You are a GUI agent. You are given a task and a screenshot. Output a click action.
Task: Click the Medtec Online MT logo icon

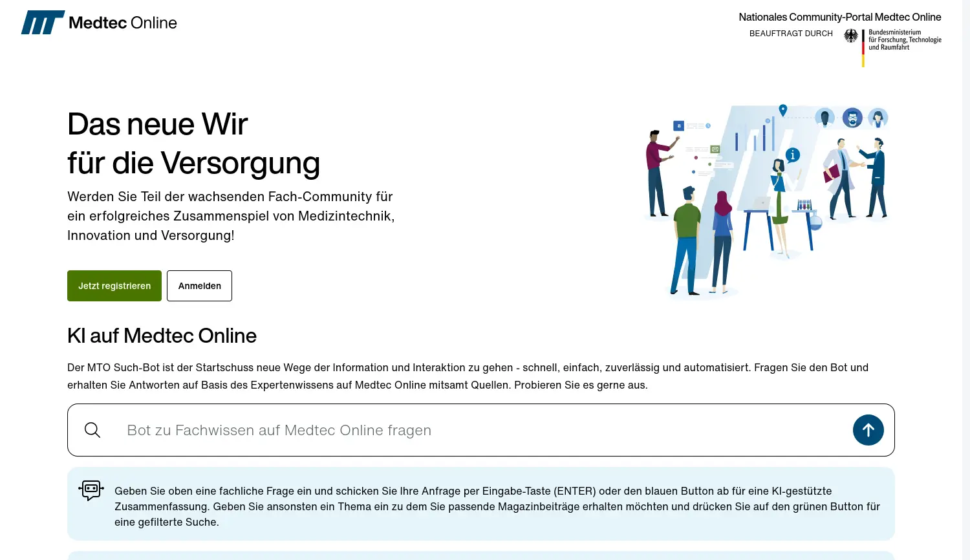pyautogui.click(x=43, y=23)
